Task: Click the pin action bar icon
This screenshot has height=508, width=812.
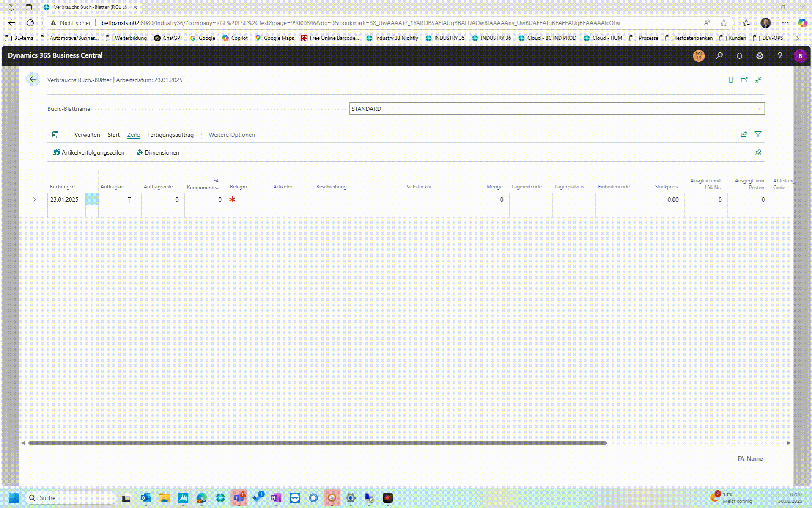Action: point(758,152)
